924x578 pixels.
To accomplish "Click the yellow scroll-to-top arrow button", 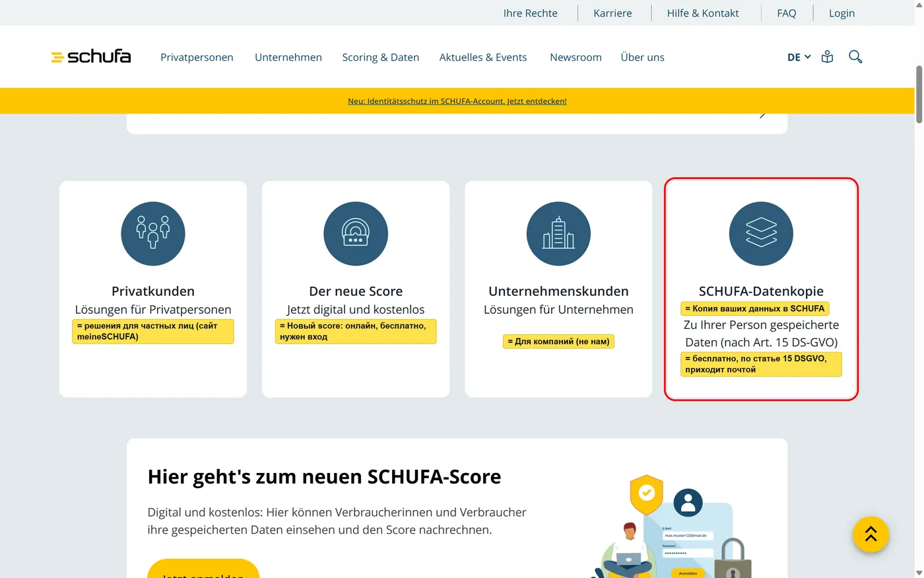I will (x=871, y=534).
